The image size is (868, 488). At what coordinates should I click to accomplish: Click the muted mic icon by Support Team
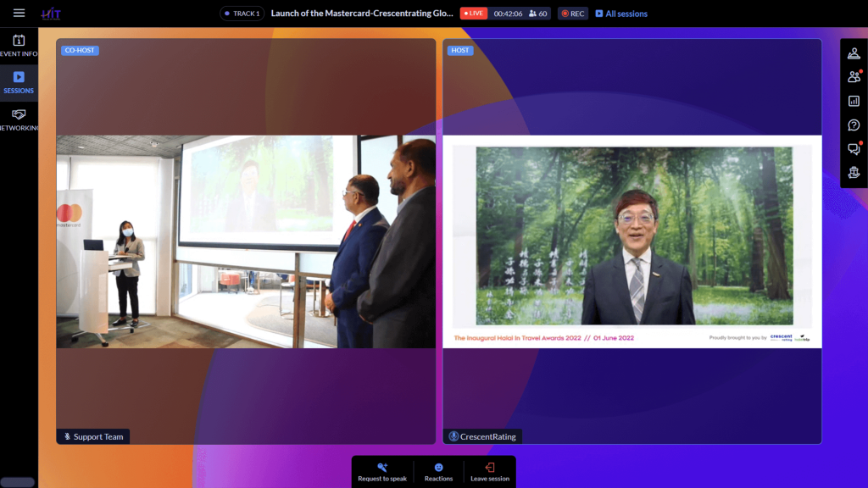click(x=67, y=436)
